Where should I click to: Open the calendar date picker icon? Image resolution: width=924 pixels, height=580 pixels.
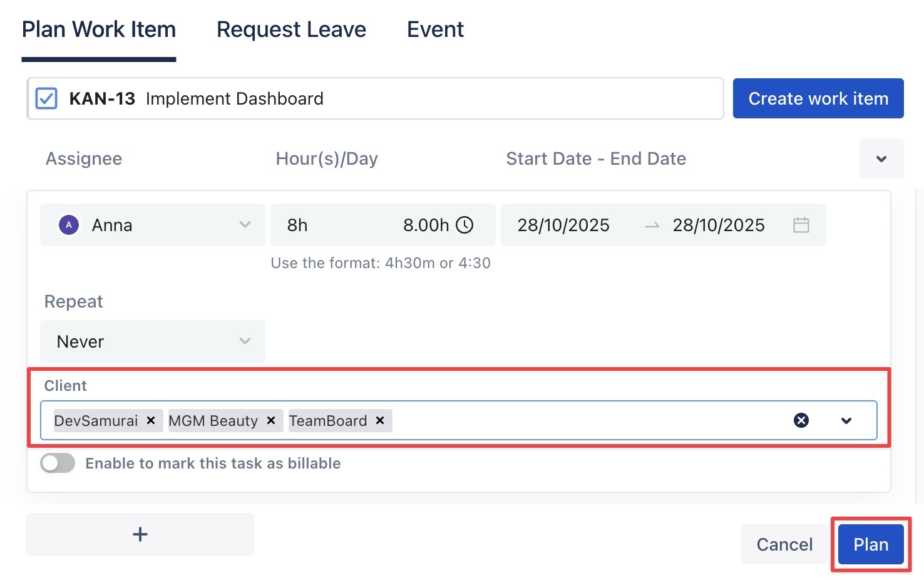[801, 225]
